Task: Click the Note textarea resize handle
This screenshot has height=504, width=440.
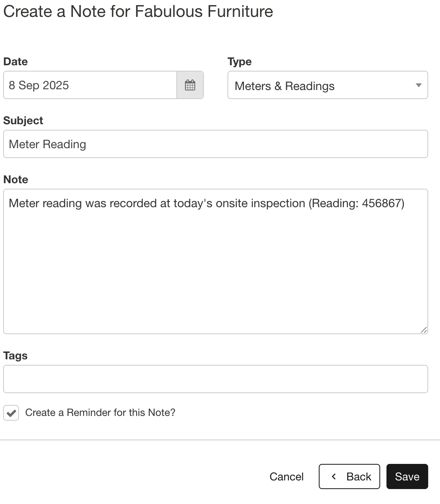Action: (x=423, y=330)
